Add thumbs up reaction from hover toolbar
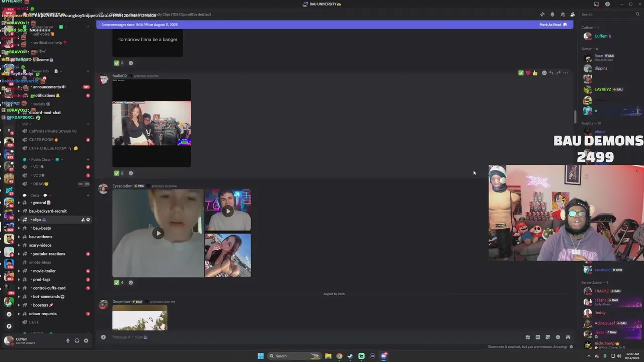This screenshot has height=362, width=644. point(535,73)
